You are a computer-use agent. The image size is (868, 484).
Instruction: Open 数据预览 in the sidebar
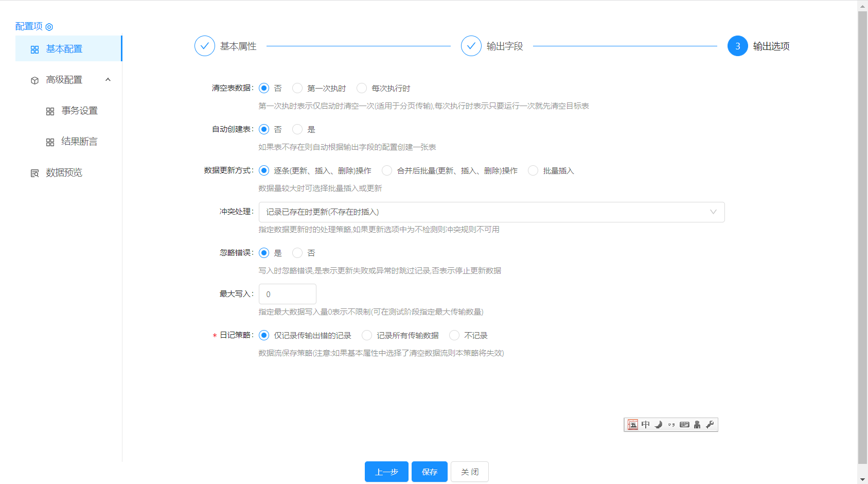64,172
